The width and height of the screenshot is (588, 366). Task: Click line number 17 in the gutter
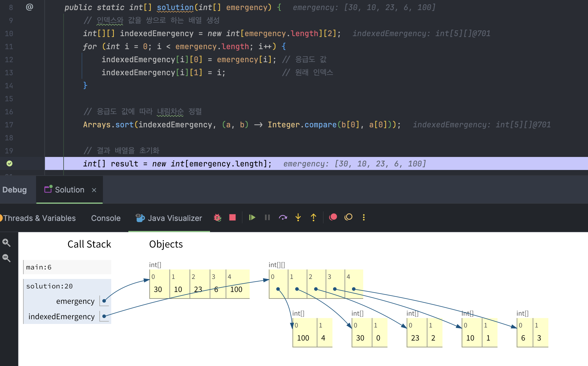coord(9,125)
